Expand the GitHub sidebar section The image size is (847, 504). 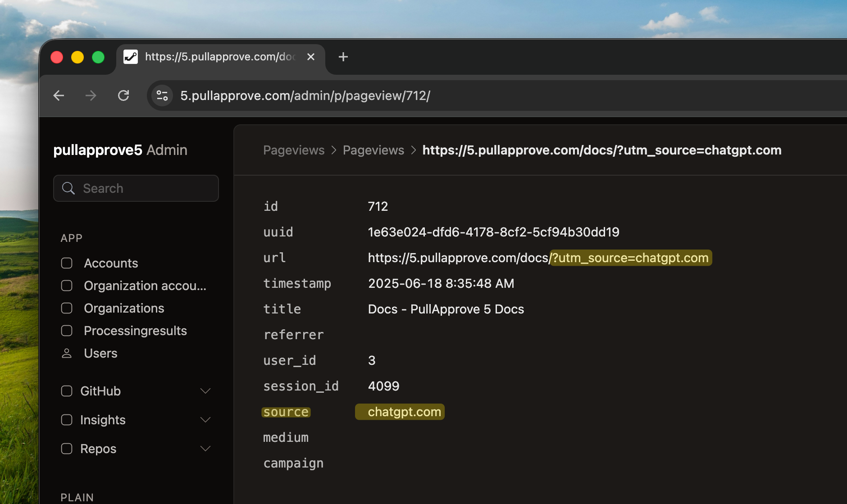[x=205, y=391]
